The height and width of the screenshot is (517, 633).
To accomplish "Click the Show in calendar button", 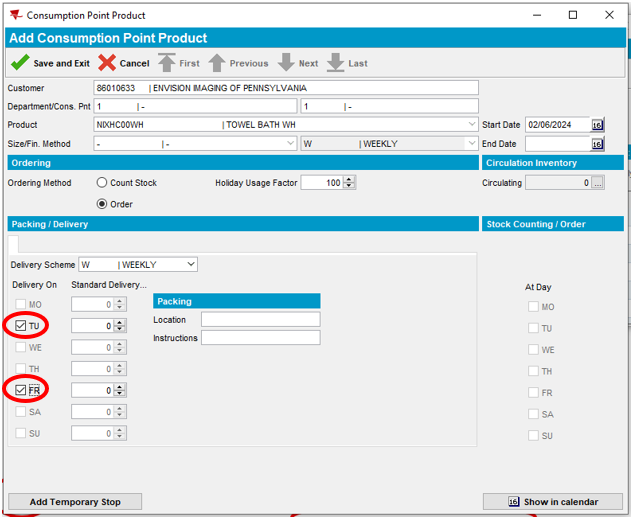I will pyautogui.click(x=553, y=501).
